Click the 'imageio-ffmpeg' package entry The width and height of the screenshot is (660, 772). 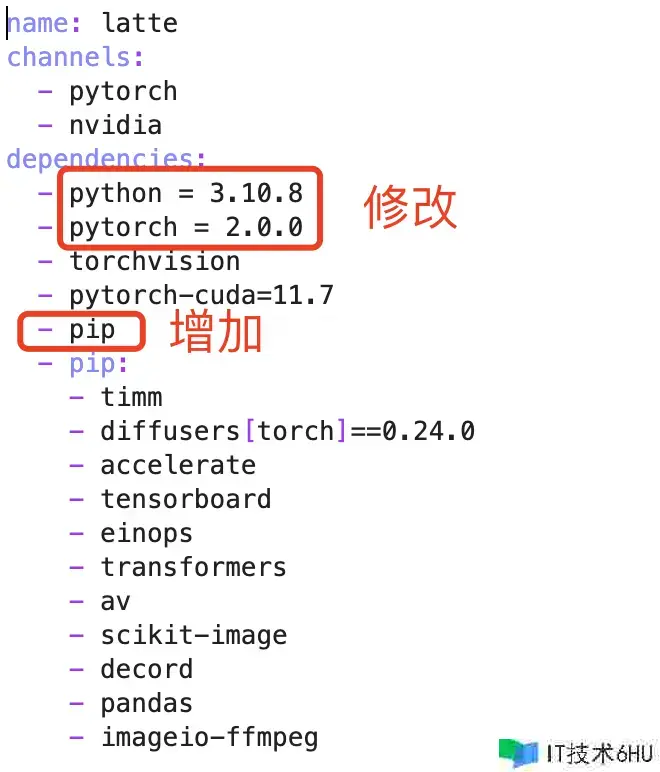click(x=209, y=738)
